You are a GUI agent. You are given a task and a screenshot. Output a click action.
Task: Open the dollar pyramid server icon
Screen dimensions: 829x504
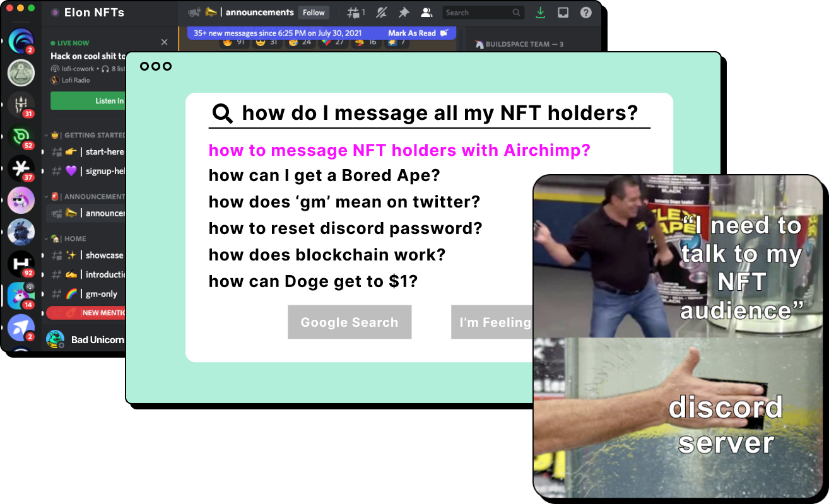21,73
